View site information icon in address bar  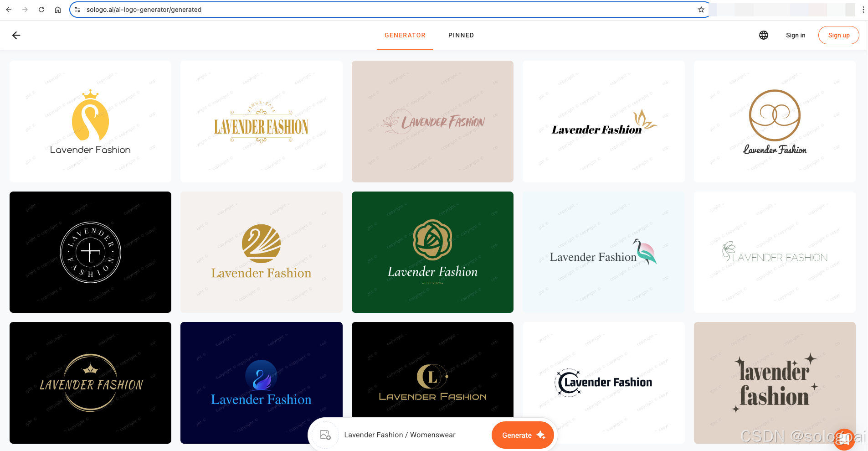click(x=77, y=10)
